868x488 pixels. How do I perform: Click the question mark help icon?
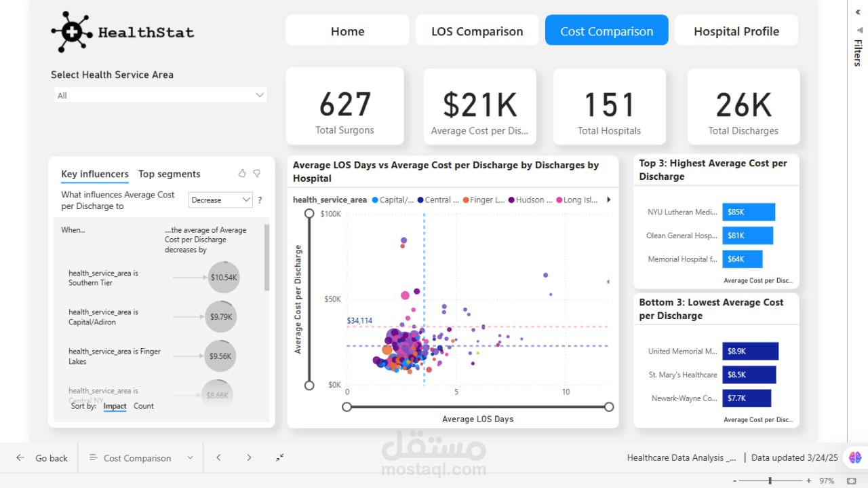pyautogui.click(x=260, y=200)
